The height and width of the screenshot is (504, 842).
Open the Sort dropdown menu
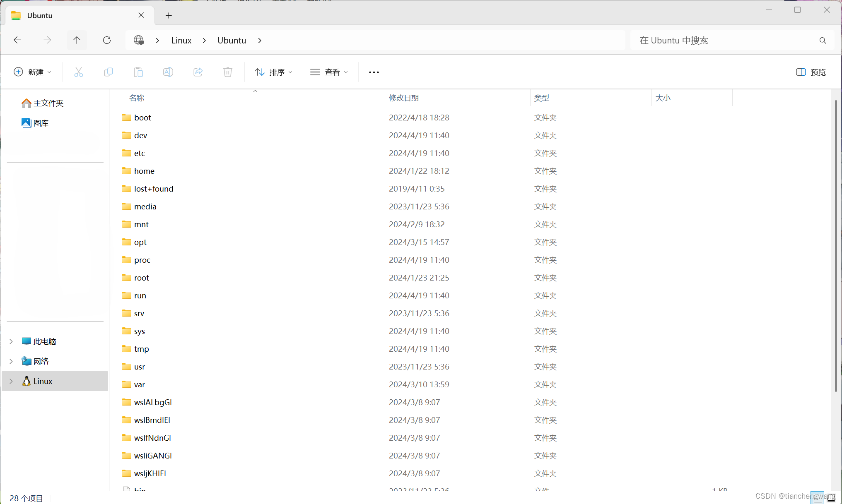pos(273,72)
